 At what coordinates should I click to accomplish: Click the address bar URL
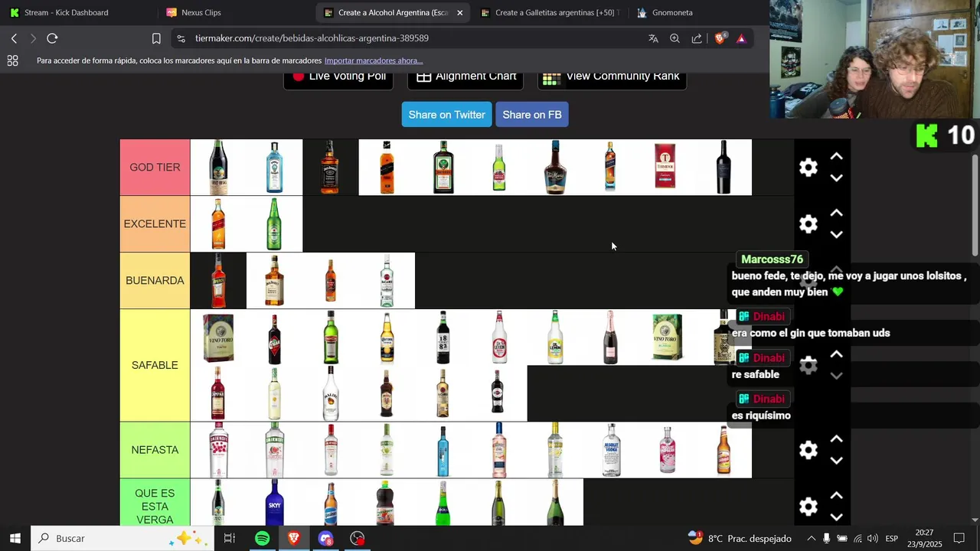coord(312,38)
